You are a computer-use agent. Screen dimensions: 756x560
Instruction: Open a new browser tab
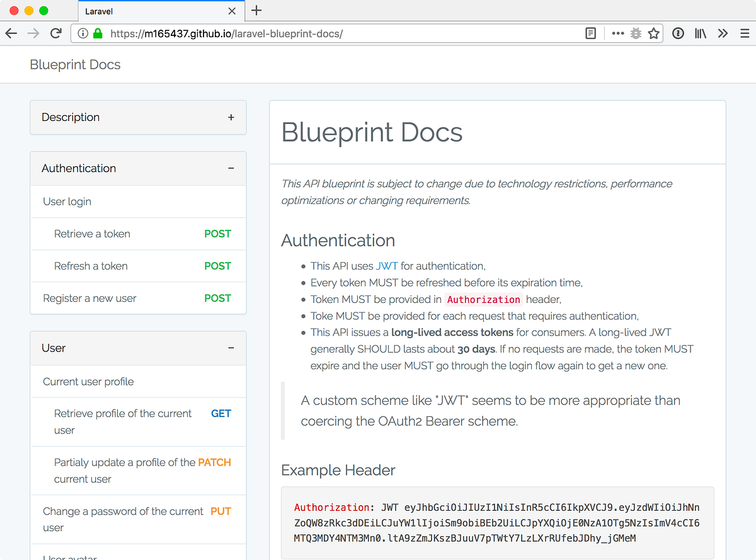pos(256,11)
